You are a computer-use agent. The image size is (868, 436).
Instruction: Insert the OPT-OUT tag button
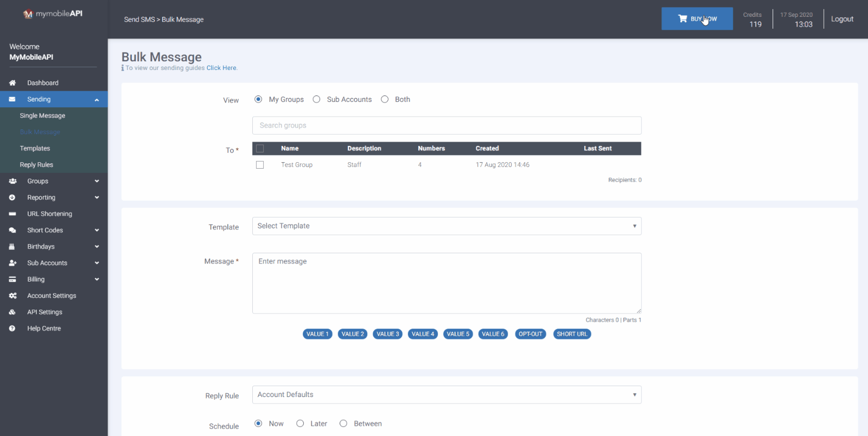tap(531, 334)
